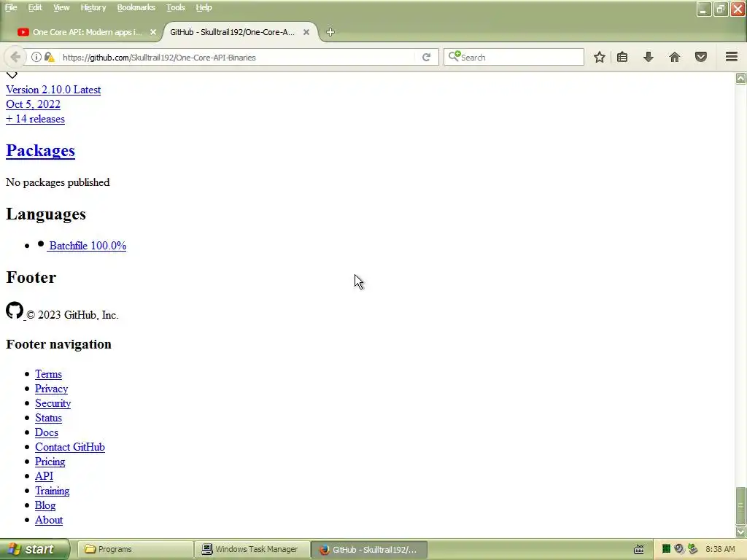
Task: Open the Privacy footer link
Action: 52,389
